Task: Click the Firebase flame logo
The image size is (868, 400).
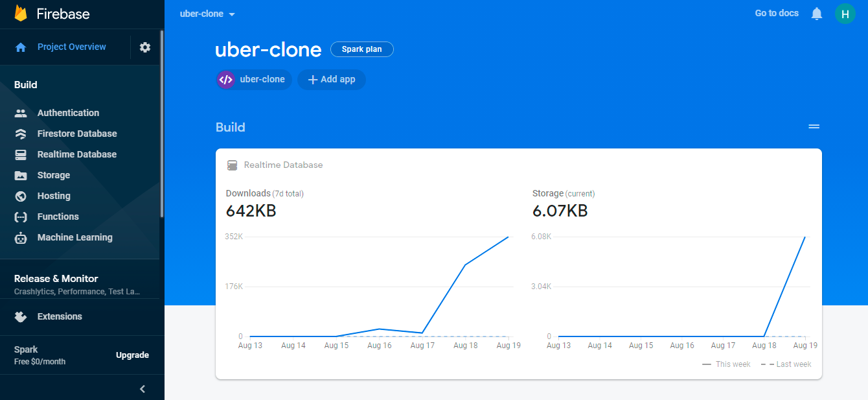Action: 21,14
